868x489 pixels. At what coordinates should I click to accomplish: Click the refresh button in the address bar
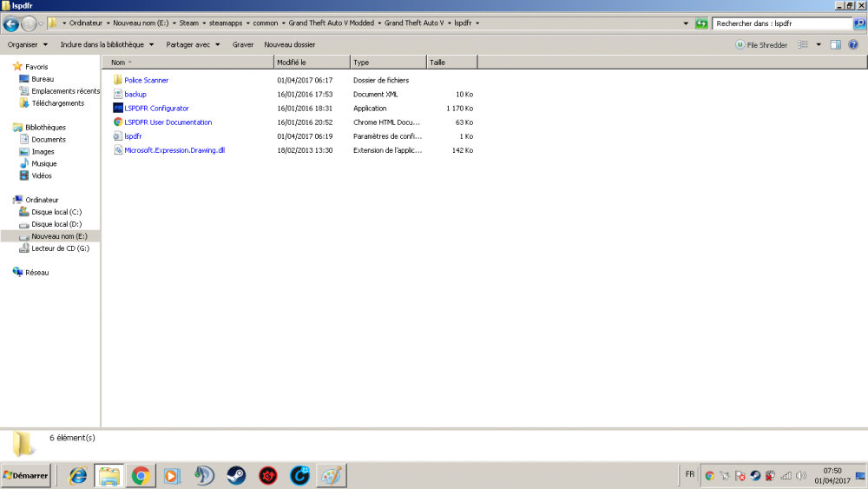pyautogui.click(x=701, y=23)
